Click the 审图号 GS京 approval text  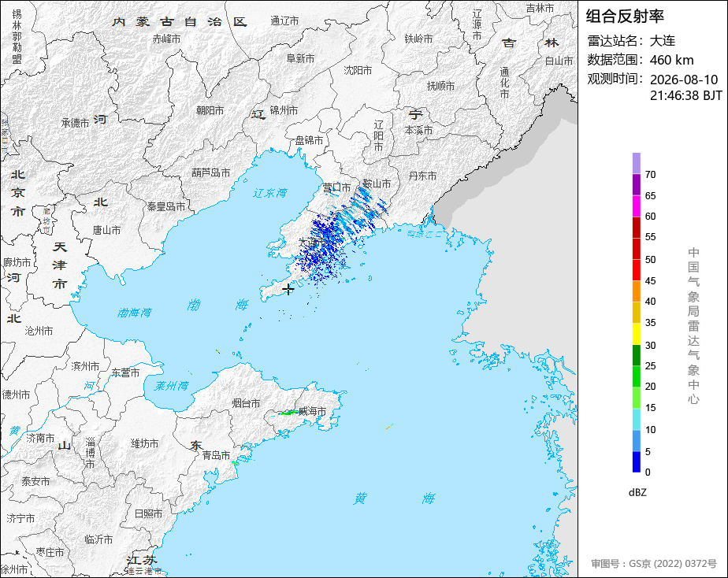[654, 564]
